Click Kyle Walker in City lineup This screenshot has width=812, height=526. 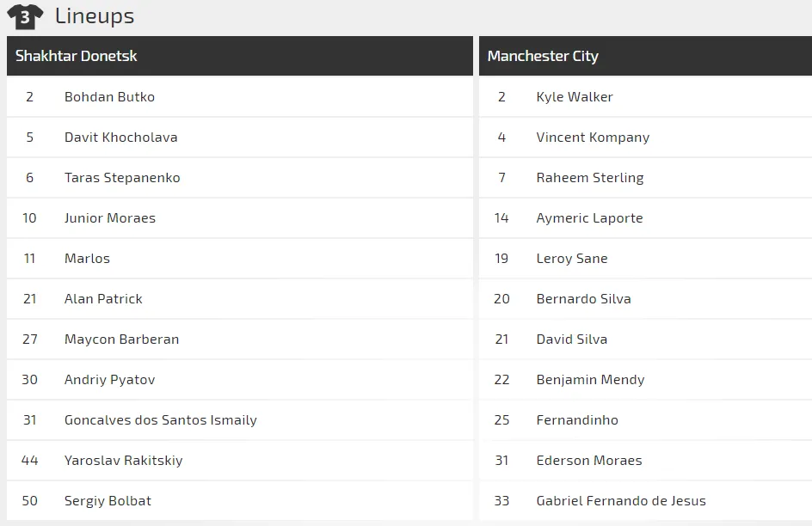click(x=575, y=97)
